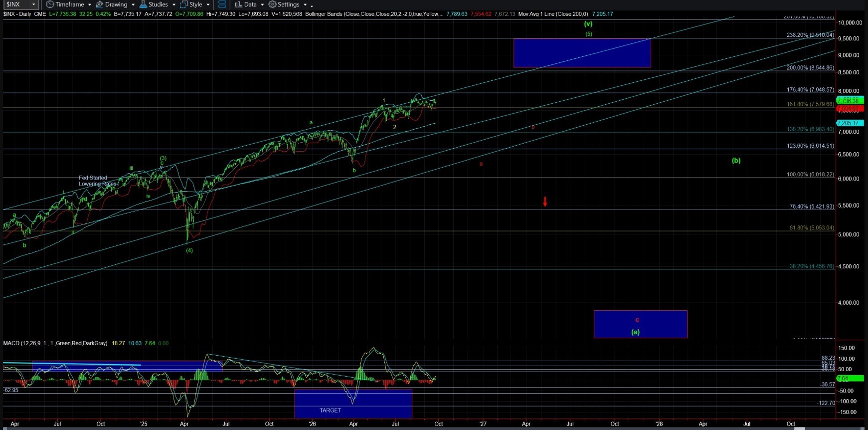This screenshot has width=868, height=430.
Task: Click the small toolbar overflow arrow
Action: 312,6
